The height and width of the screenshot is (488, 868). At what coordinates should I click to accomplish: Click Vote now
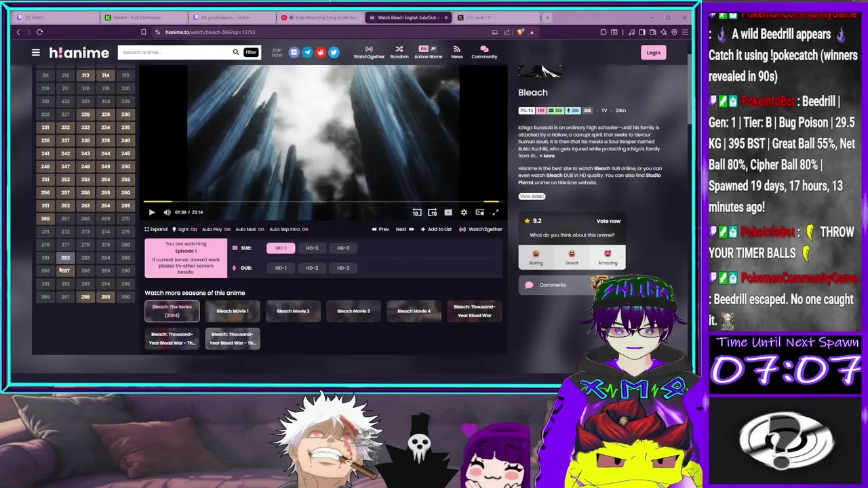[x=608, y=221]
